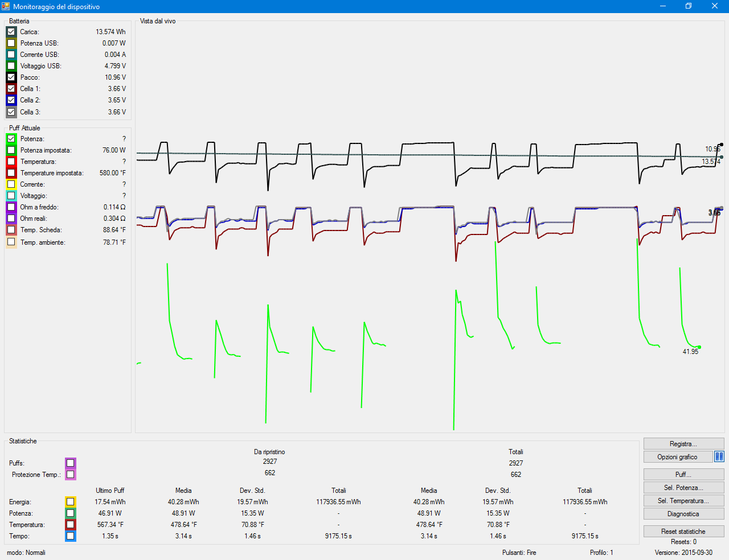Check the Energia statistics checkbox
Image resolution: width=729 pixels, height=560 pixels.
tap(70, 502)
